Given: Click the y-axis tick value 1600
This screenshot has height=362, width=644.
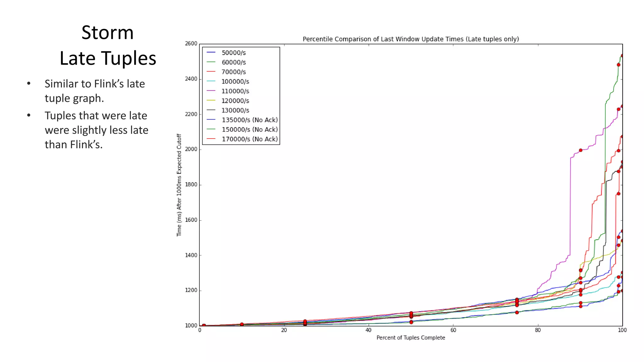Looking at the screenshot, I should click(x=191, y=220).
